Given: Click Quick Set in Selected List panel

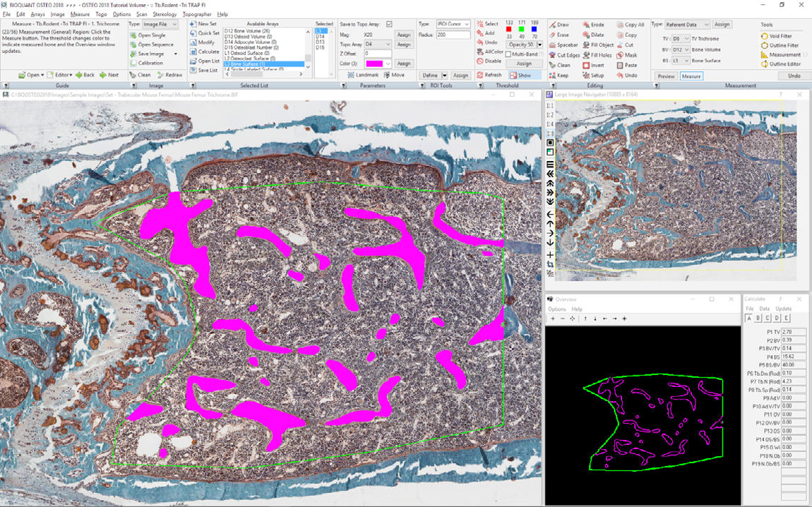Looking at the screenshot, I should click(205, 33).
